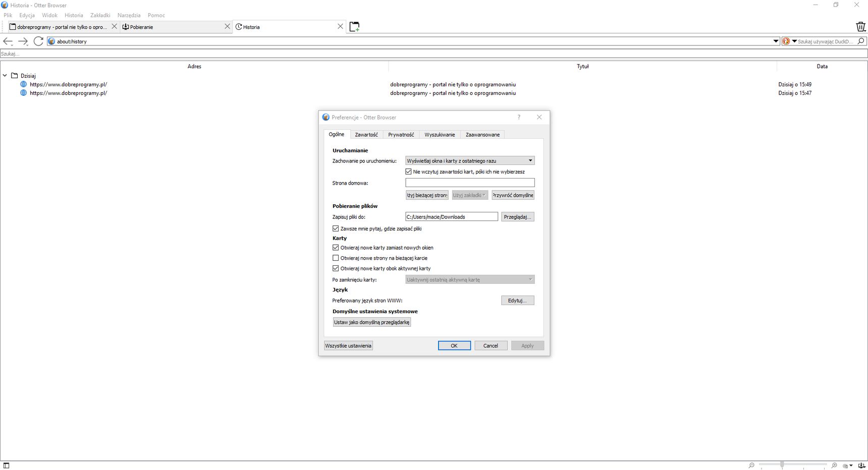Sort history by the Data column header

tap(822, 66)
